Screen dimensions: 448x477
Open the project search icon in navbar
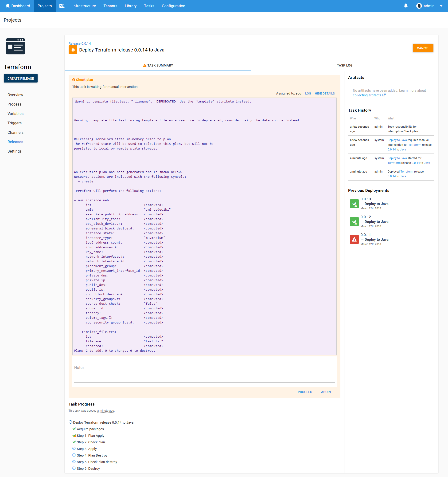click(62, 6)
